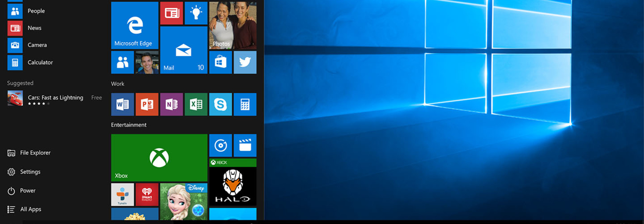Open the Disney Frozen game tile
This screenshot has width=644, height=224.
click(184, 201)
